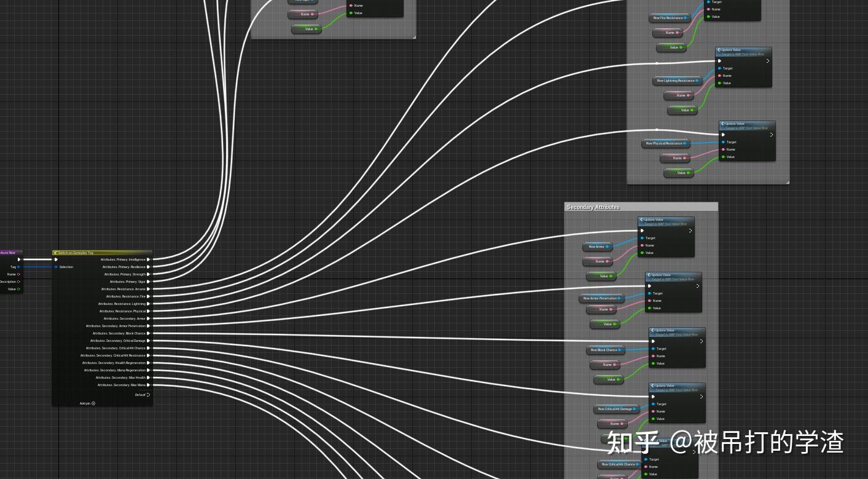Click the blue Tag input pin on the Attribute Row node
Image resolution: width=868 pixels, height=479 pixels.
18,267
